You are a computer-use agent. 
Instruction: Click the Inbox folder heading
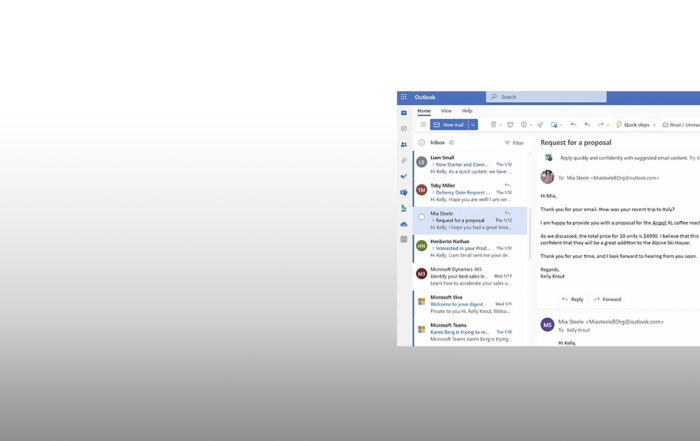438,142
